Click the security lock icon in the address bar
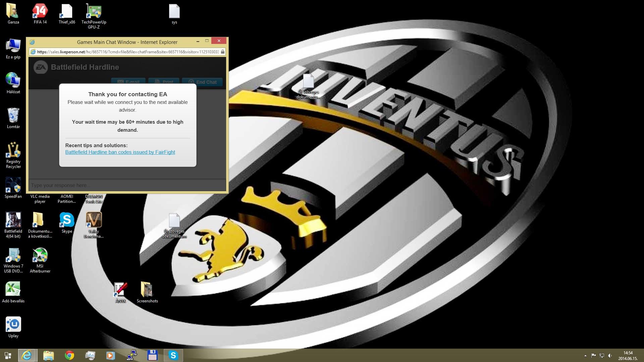 (222, 52)
